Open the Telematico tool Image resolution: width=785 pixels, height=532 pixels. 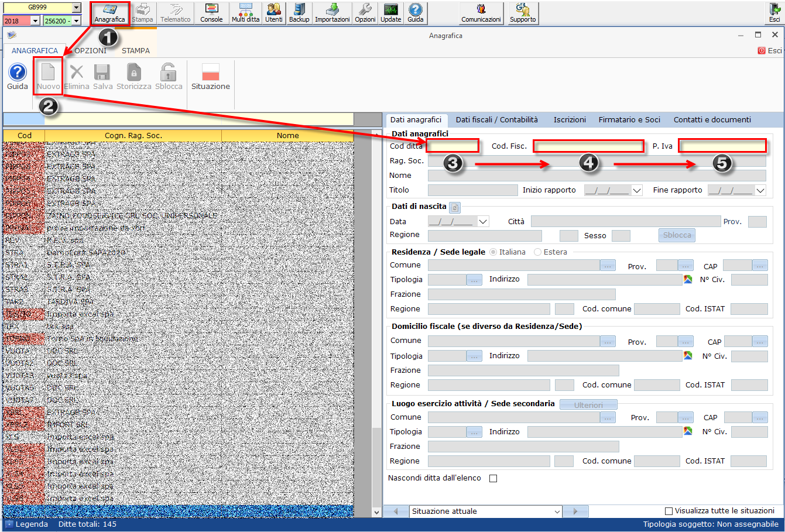point(176,13)
